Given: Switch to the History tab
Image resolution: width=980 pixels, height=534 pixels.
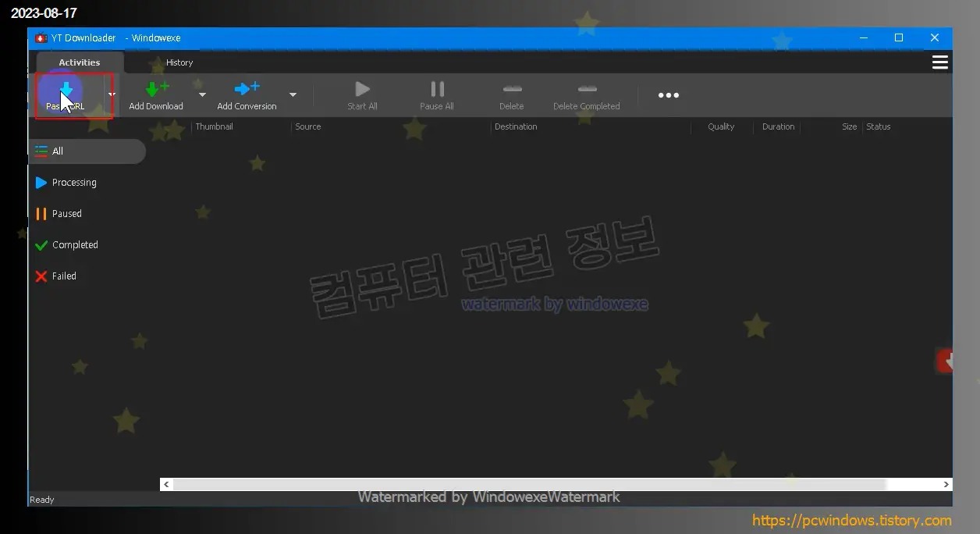Looking at the screenshot, I should pos(179,62).
